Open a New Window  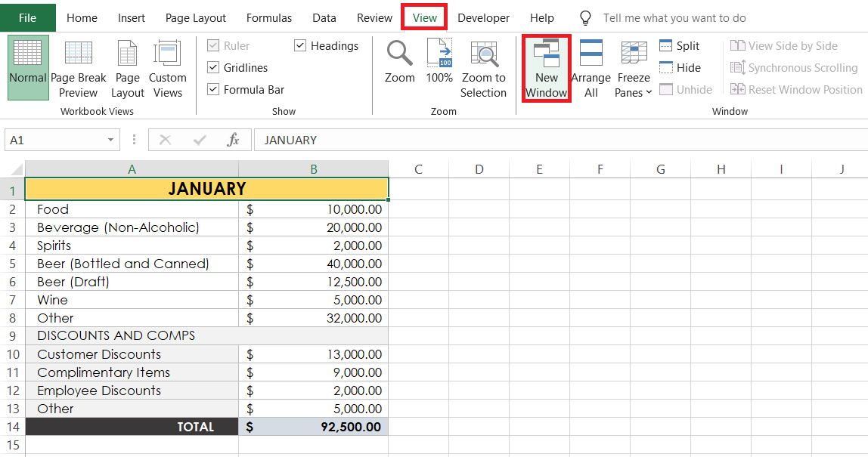(x=547, y=69)
